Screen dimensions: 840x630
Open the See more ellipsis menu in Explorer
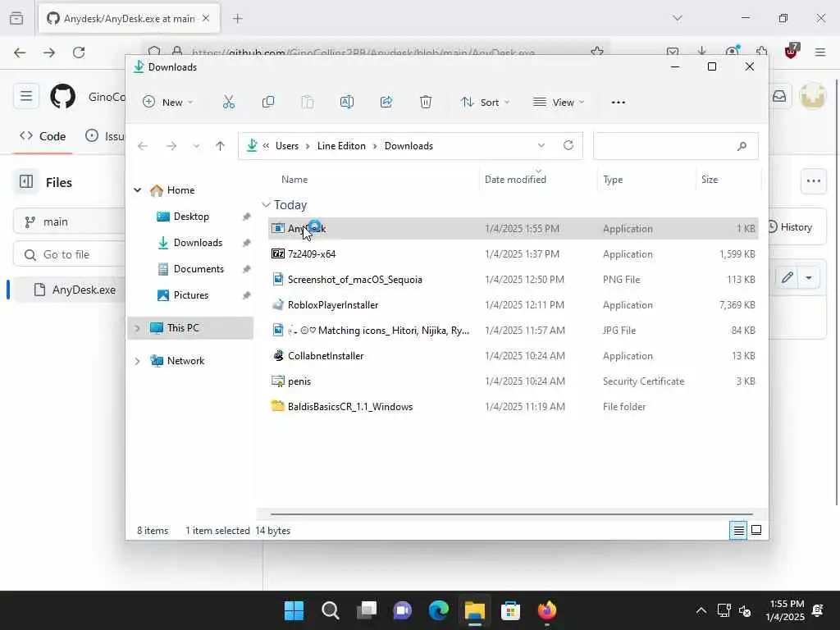pyautogui.click(x=619, y=103)
